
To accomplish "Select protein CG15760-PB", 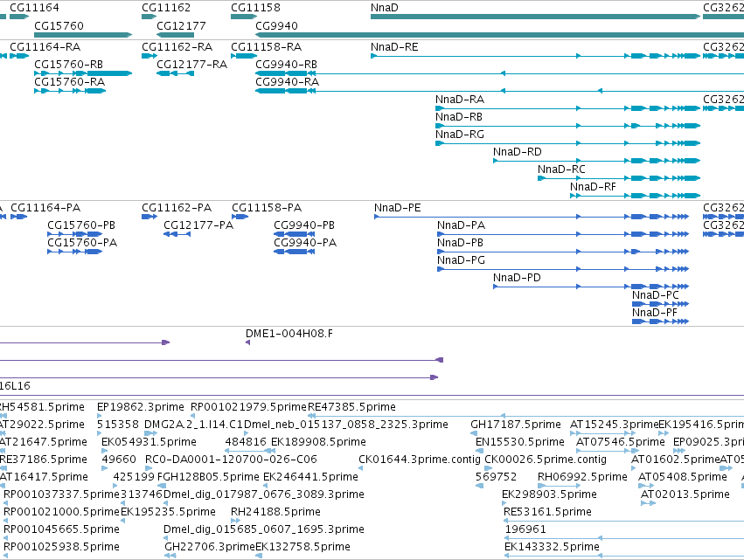I will [81, 225].
